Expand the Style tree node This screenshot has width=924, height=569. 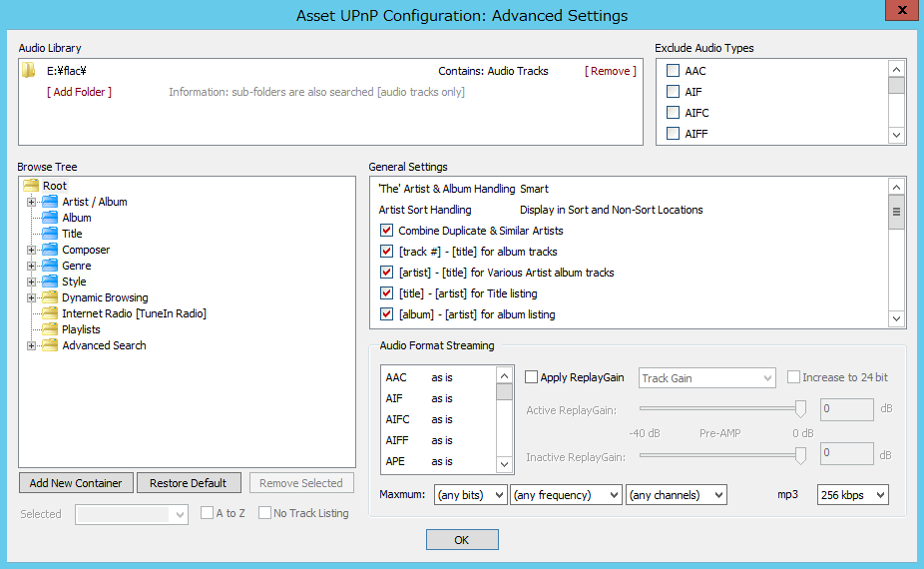click(x=31, y=282)
